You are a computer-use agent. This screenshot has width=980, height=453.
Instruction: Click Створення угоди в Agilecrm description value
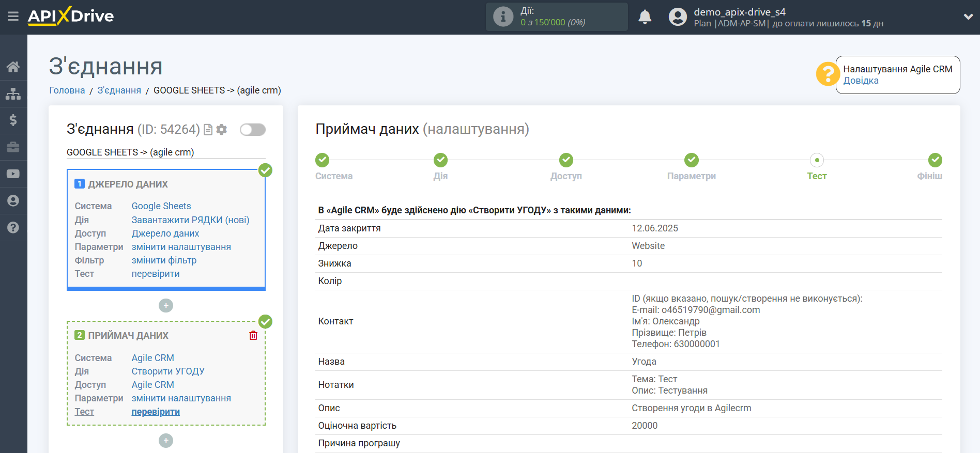pos(692,408)
